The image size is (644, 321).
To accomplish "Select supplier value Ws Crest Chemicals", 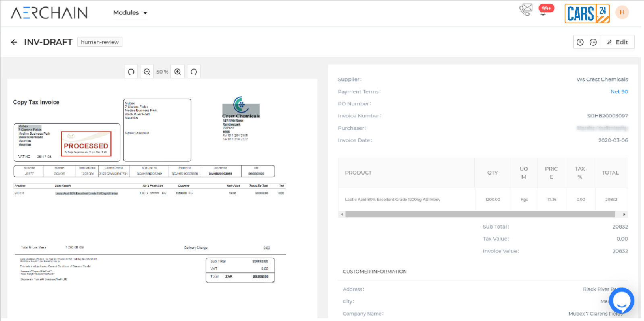I will 602,79.
